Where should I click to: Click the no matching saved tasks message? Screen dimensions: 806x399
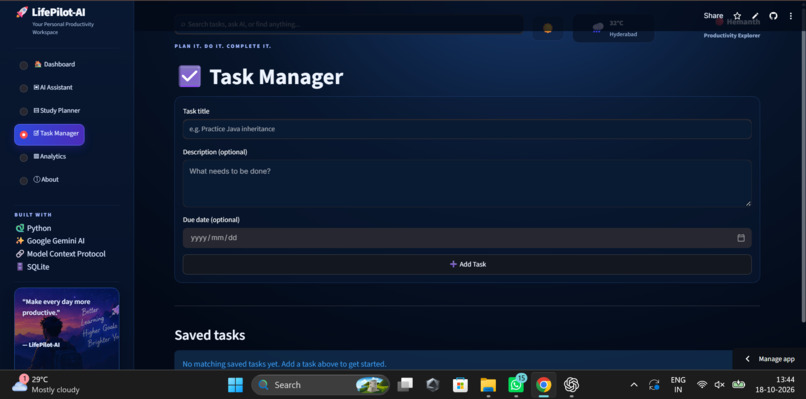284,364
